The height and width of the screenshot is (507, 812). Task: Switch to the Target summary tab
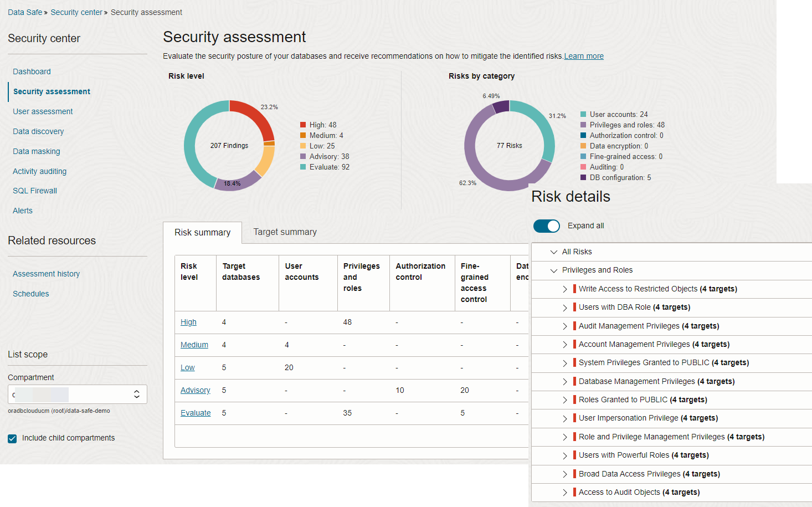pyautogui.click(x=285, y=232)
